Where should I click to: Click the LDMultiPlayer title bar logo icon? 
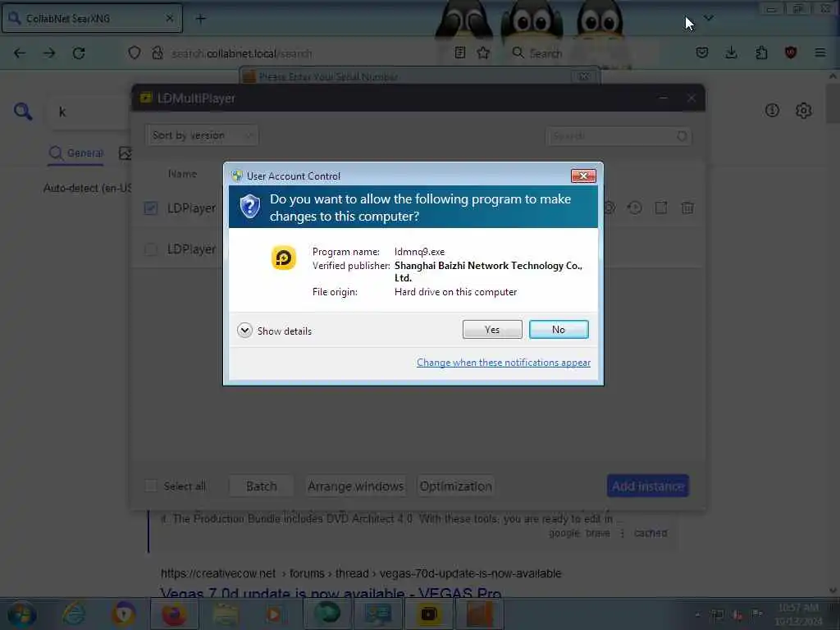click(x=146, y=98)
